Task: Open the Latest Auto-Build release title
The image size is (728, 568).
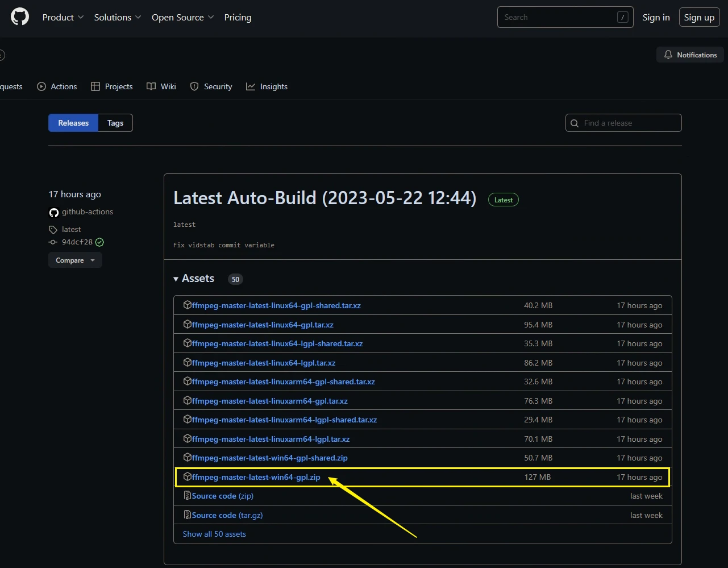Action: (x=325, y=198)
